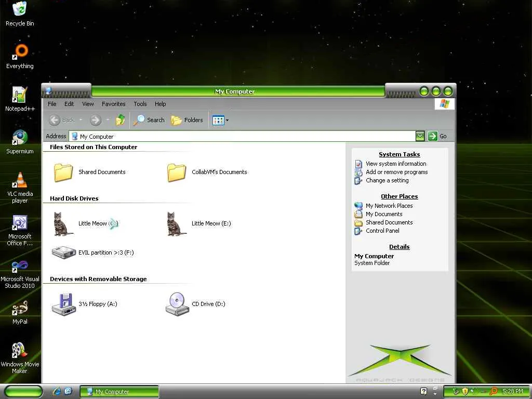Viewport: 532px width, 399px height.
Task: Open the VLC media player shortcut
Action: pyautogui.click(x=20, y=188)
